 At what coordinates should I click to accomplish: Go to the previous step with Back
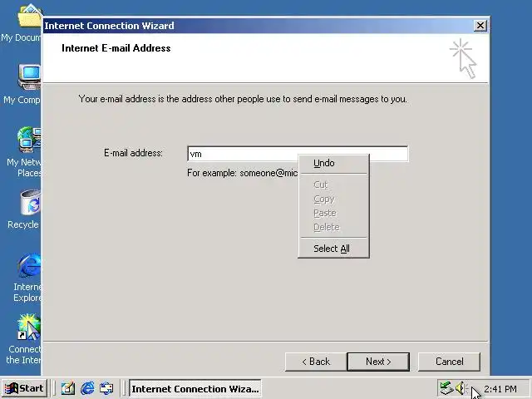point(316,362)
